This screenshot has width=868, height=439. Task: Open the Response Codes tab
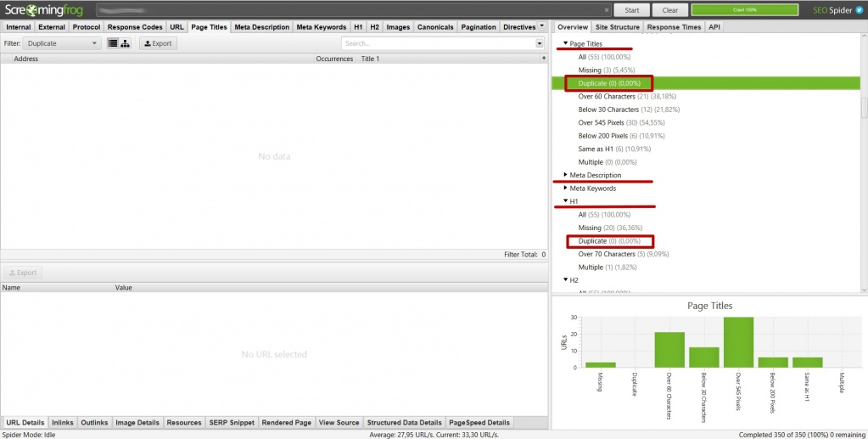point(135,27)
